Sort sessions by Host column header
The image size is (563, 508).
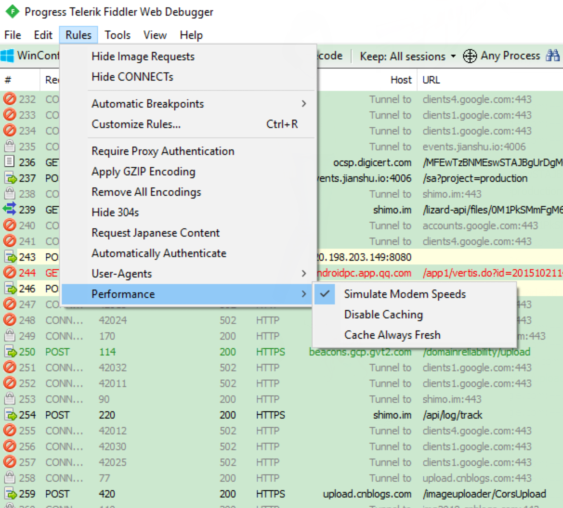401,80
